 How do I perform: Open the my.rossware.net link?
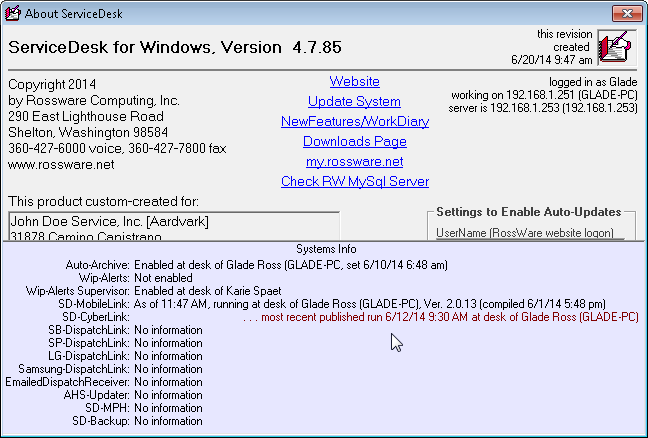(x=354, y=161)
